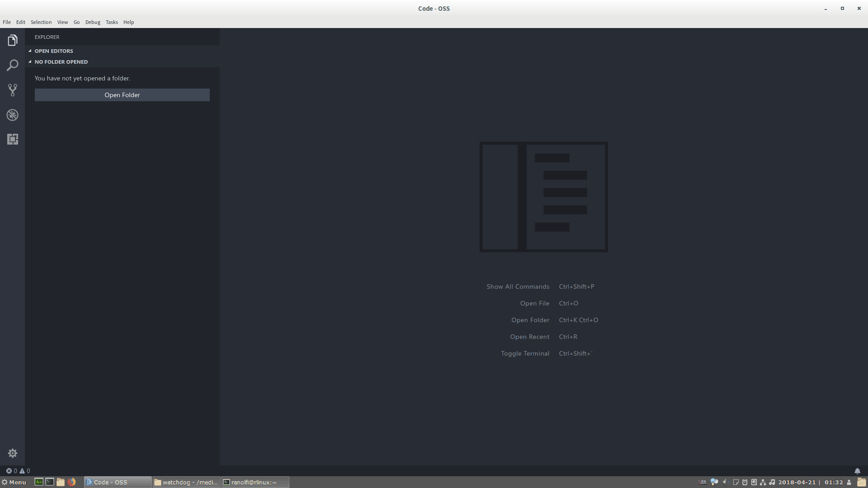Check errors with the status bar error counter

coord(10,471)
